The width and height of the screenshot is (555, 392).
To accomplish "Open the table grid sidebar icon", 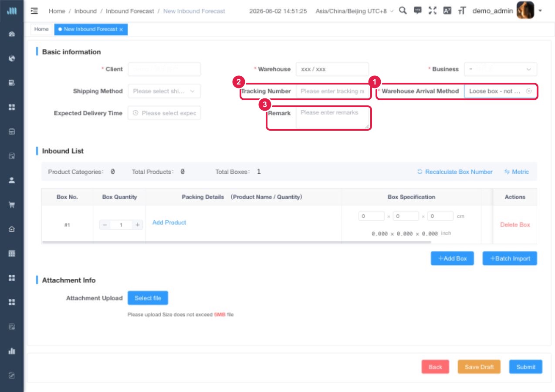I will click(x=12, y=253).
